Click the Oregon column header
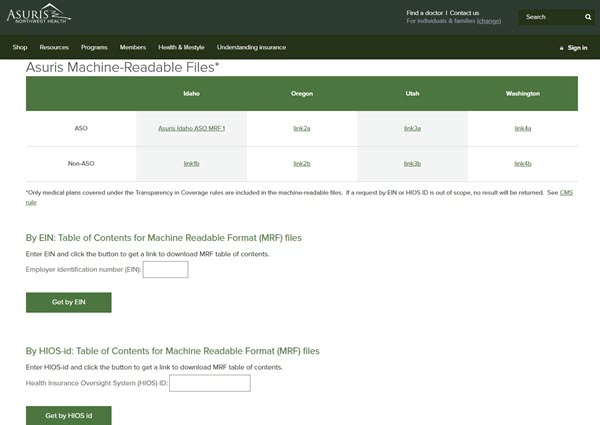Viewport: 600px width, 425px height. pyautogui.click(x=302, y=94)
